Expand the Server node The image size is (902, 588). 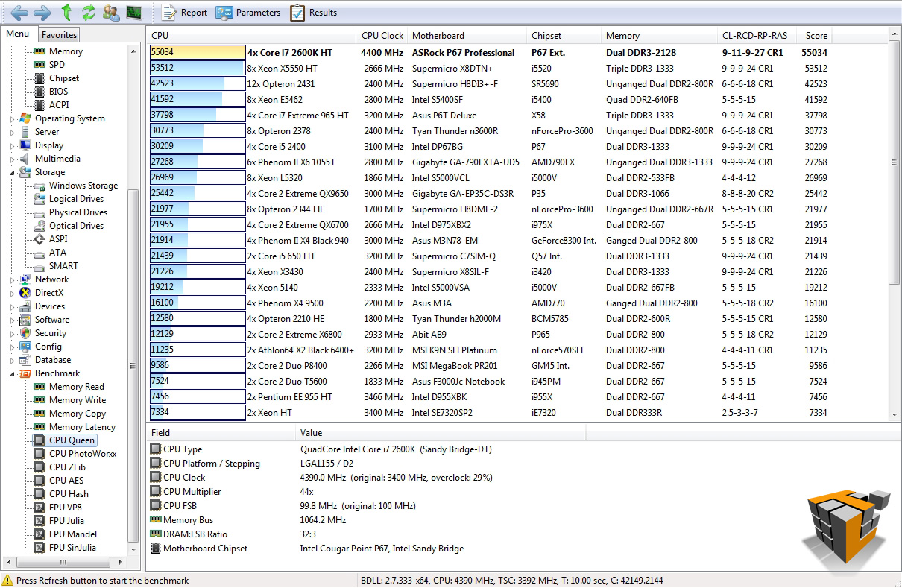pos(12,133)
